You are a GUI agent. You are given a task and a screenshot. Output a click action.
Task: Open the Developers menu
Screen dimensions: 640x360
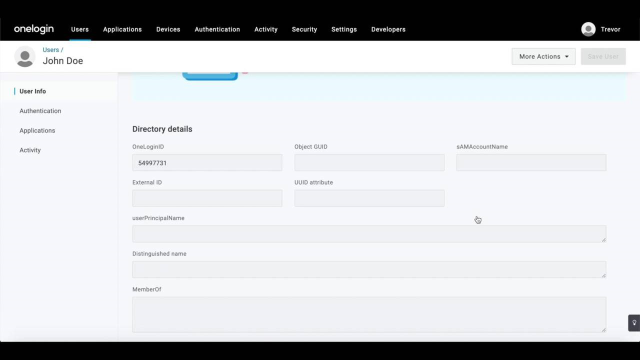(x=388, y=29)
